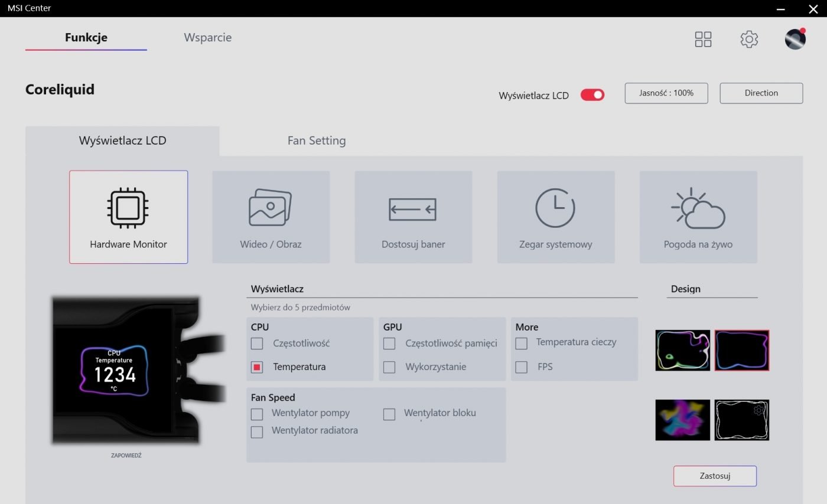Click the Design section heading

click(686, 289)
